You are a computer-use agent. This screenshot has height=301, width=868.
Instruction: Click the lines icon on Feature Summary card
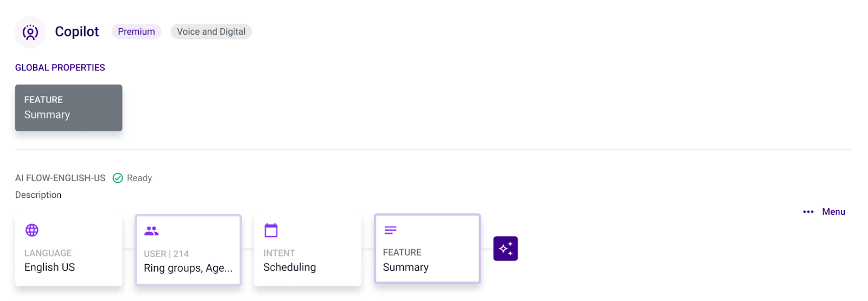click(391, 230)
